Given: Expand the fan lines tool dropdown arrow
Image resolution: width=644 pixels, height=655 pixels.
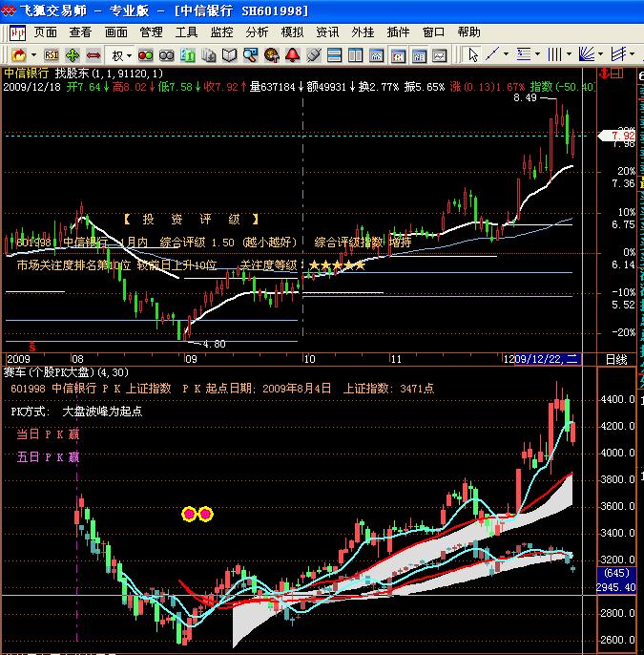Looking at the screenshot, I should (x=601, y=53).
